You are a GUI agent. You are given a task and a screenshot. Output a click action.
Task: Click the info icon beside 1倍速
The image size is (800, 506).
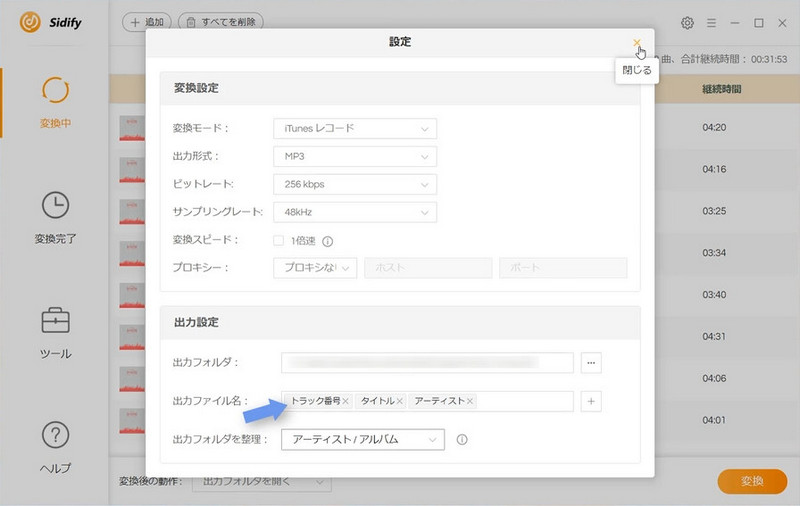pyautogui.click(x=327, y=241)
